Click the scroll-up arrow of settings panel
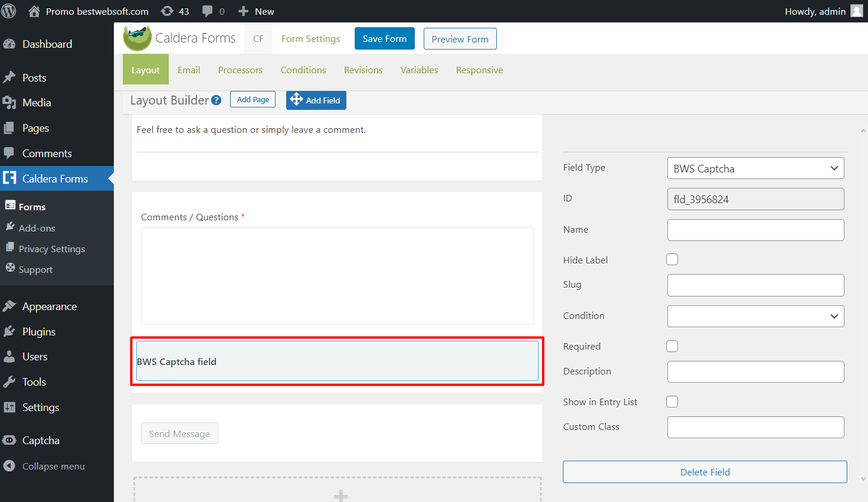 pyautogui.click(x=863, y=131)
